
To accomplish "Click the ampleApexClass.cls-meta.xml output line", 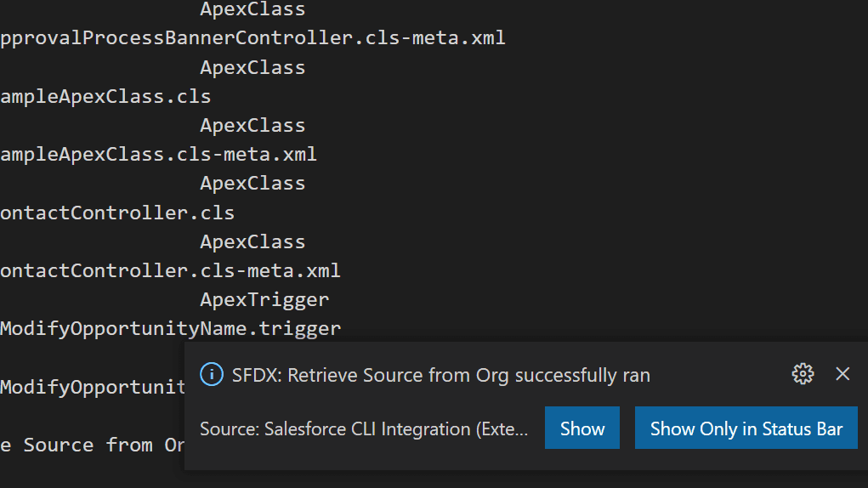I will click(158, 155).
